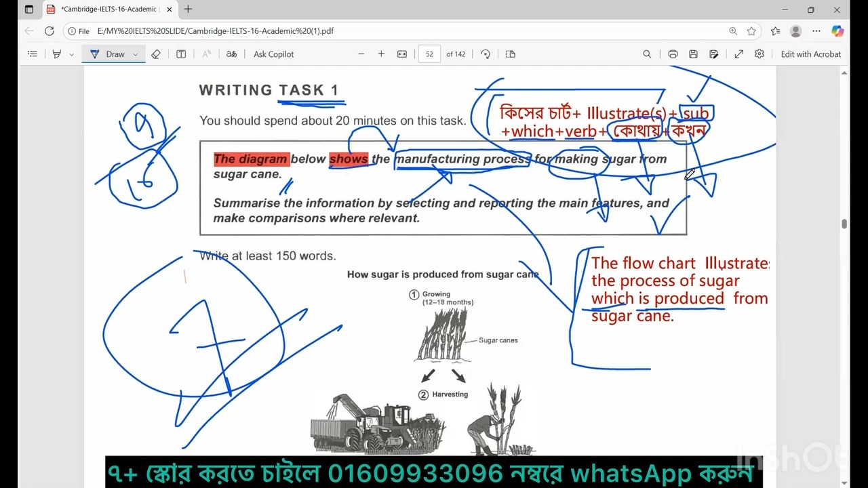Click the page number field showing 52
Image resolution: width=868 pixels, height=488 pixels.
point(430,54)
